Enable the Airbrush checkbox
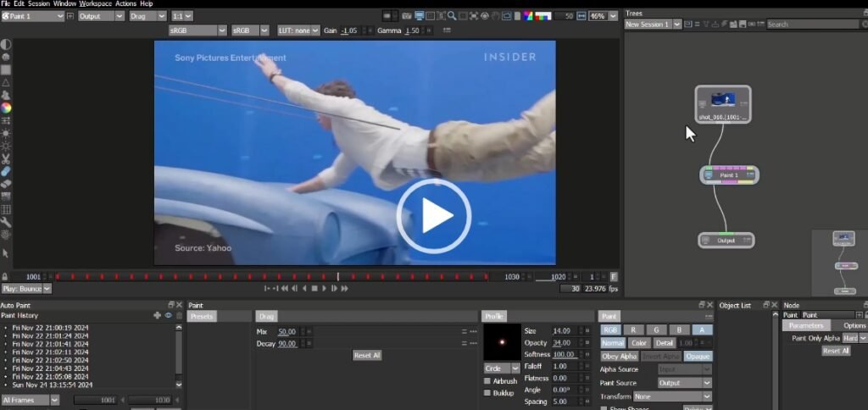The width and height of the screenshot is (868, 410). tap(487, 381)
